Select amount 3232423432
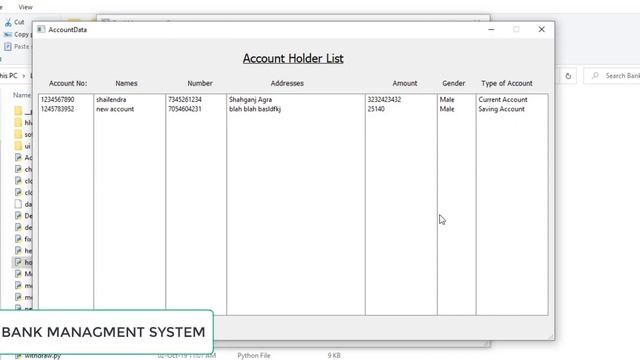The image size is (640, 360). pyautogui.click(x=384, y=100)
